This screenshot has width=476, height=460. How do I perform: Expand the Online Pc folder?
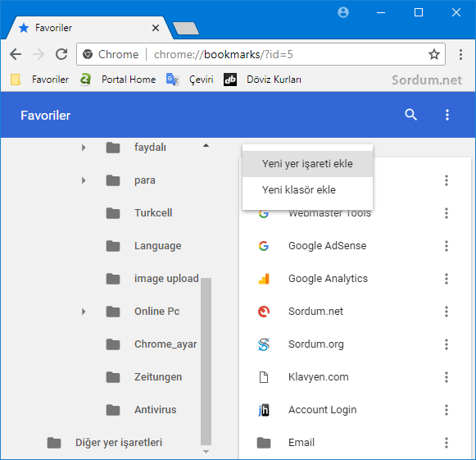[84, 312]
